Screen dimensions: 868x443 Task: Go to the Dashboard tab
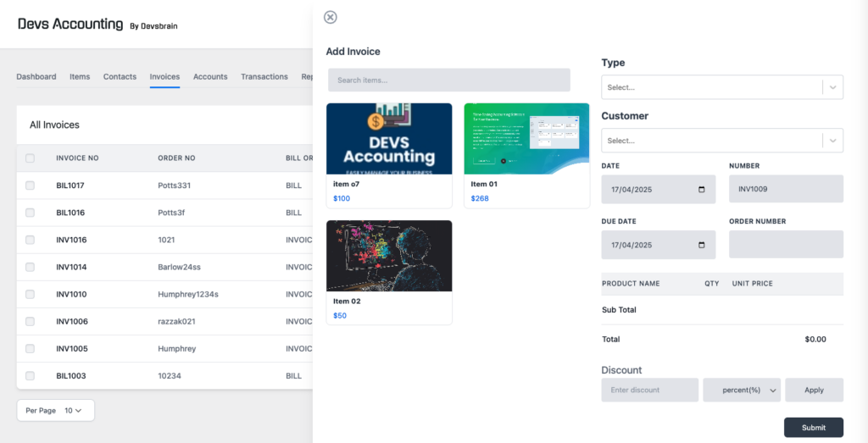tap(36, 77)
